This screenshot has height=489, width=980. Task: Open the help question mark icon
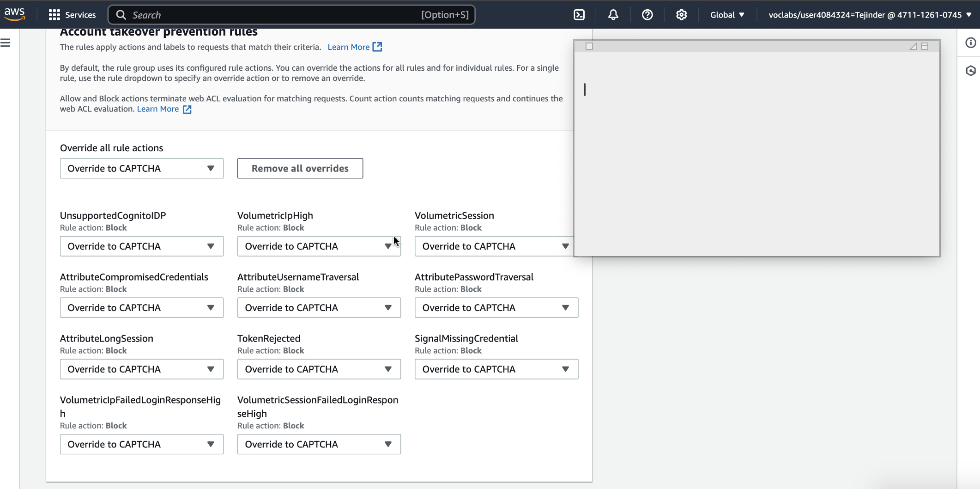tap(647, 15)
